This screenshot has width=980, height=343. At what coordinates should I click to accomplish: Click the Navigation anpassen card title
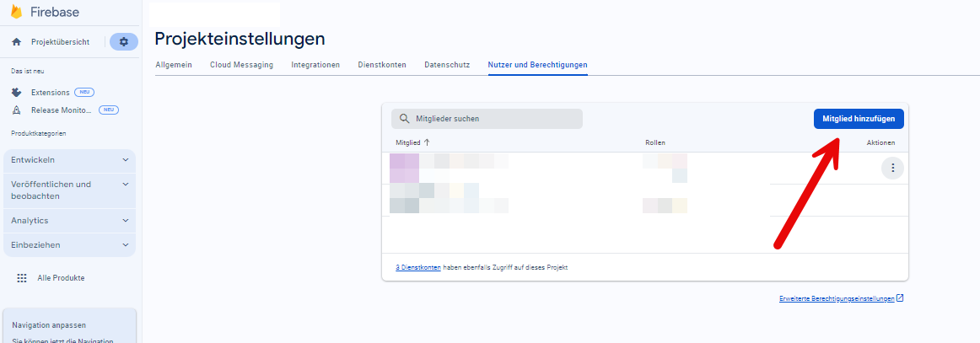(x=49, y=325)
